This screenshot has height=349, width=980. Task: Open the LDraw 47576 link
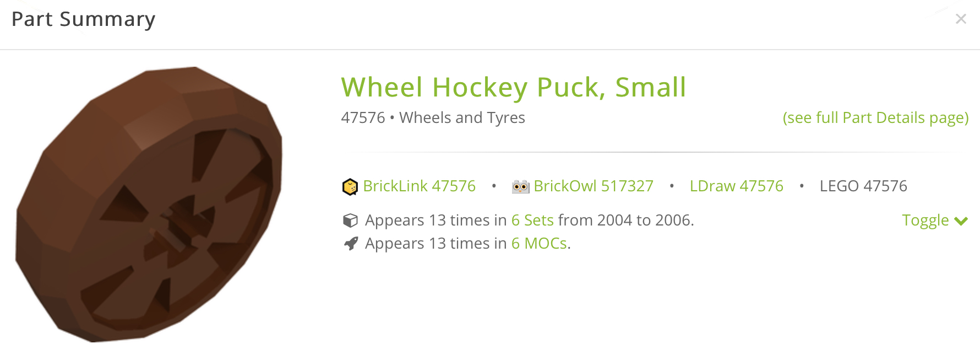coord(736,186)
